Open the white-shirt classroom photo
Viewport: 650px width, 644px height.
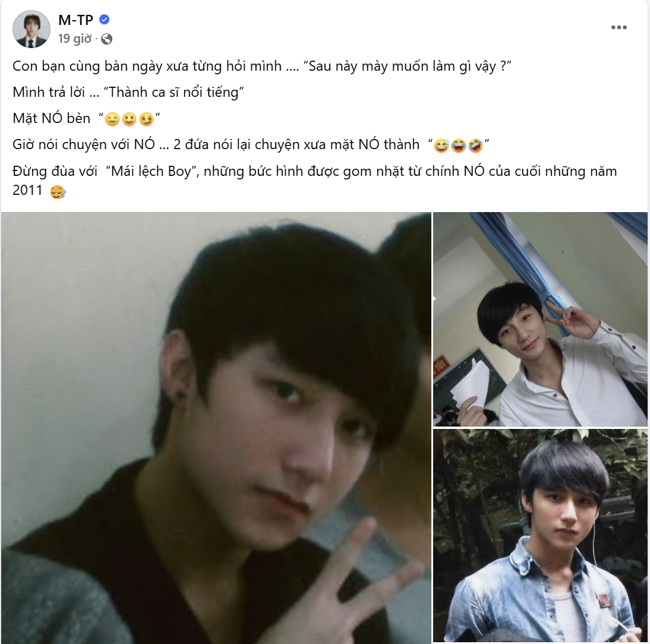[x=540, y=319]
